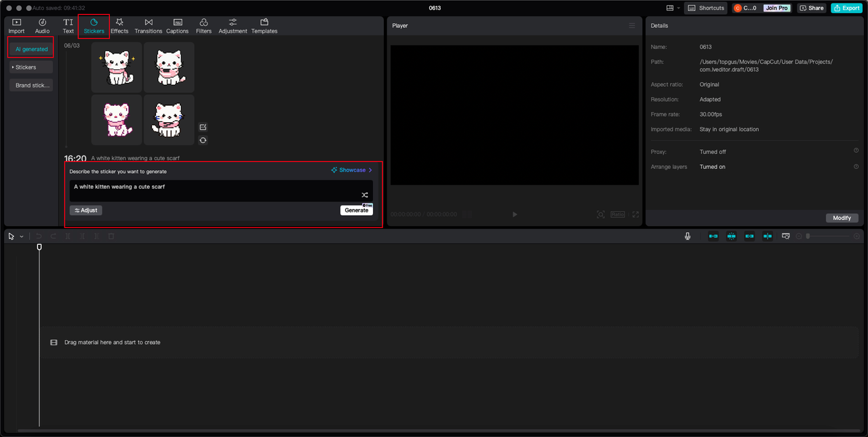The image size is (868, 437).
Task: Play the preview in the Player
Action: pyautogui.click(x=515, y=214)
